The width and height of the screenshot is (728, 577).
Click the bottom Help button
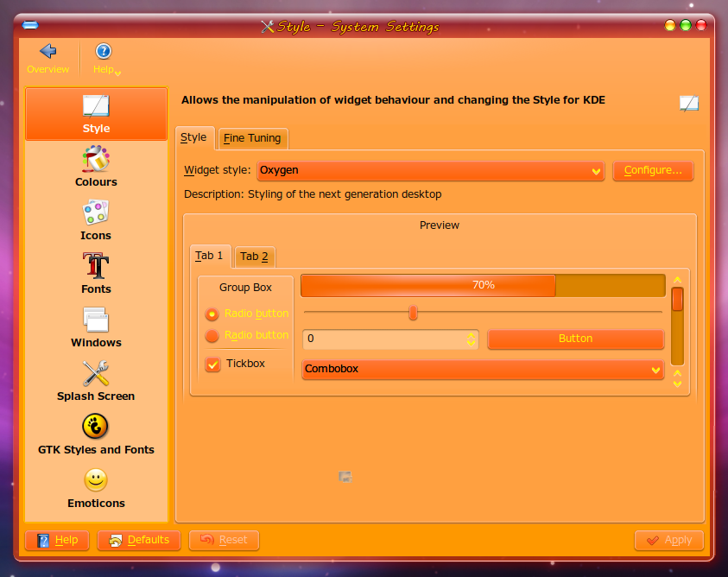57,541
